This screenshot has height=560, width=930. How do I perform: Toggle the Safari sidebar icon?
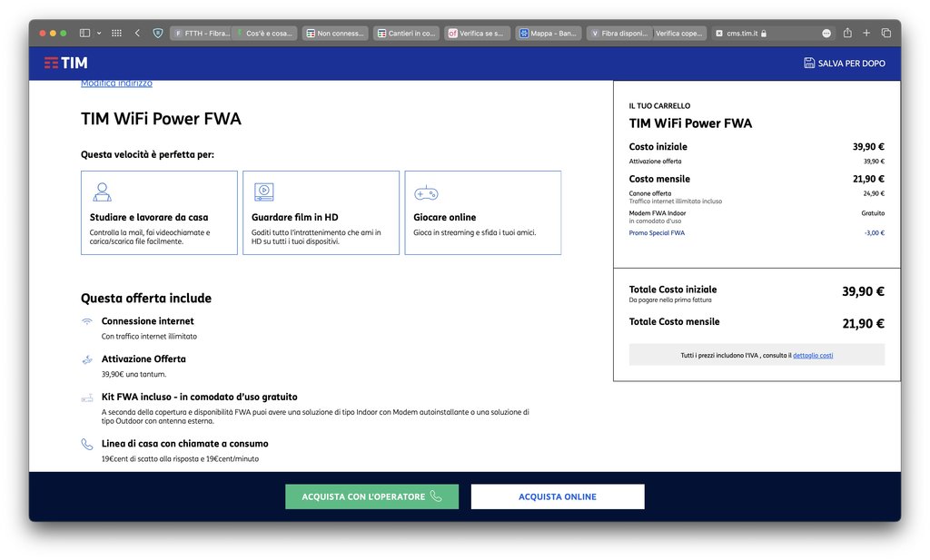click(84, 34)
